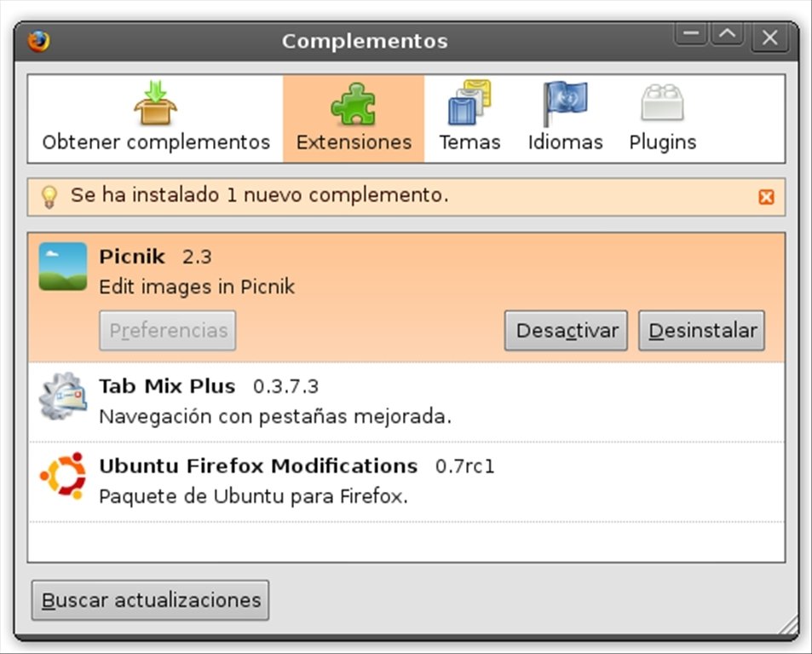Click the lightbulb icon in notification bar
This screenshot has width=812, height=654.
(x=49, y=197)
